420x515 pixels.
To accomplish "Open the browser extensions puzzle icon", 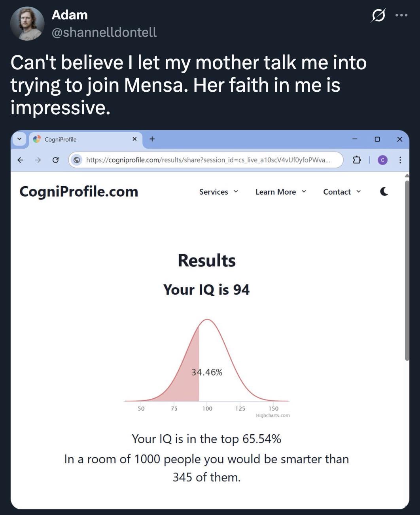I will pyautogui.click(x=357, y=160).
